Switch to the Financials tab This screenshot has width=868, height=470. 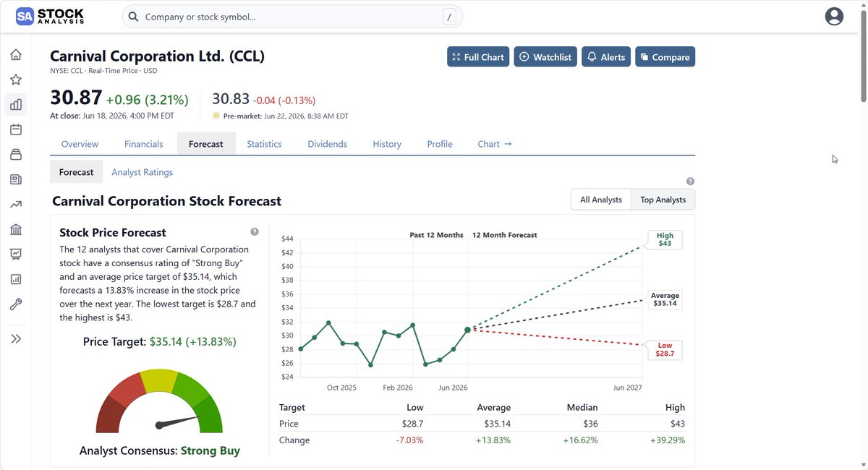(144, 144)
